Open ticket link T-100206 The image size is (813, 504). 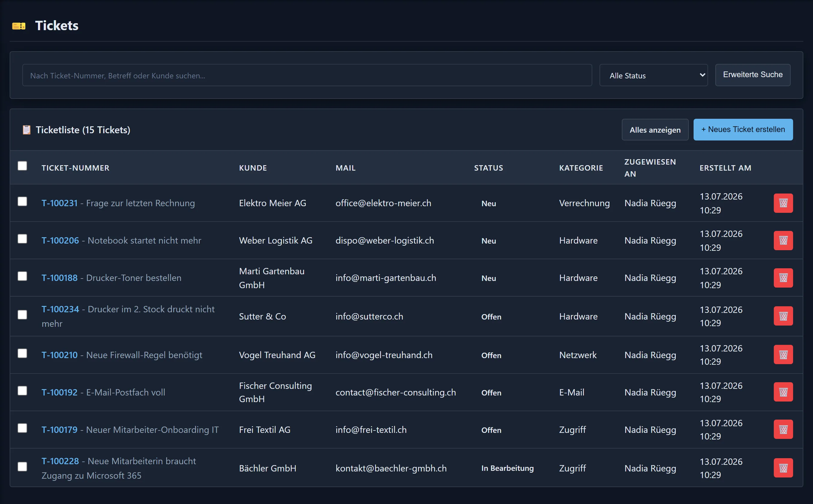click(x=60, y=240)
